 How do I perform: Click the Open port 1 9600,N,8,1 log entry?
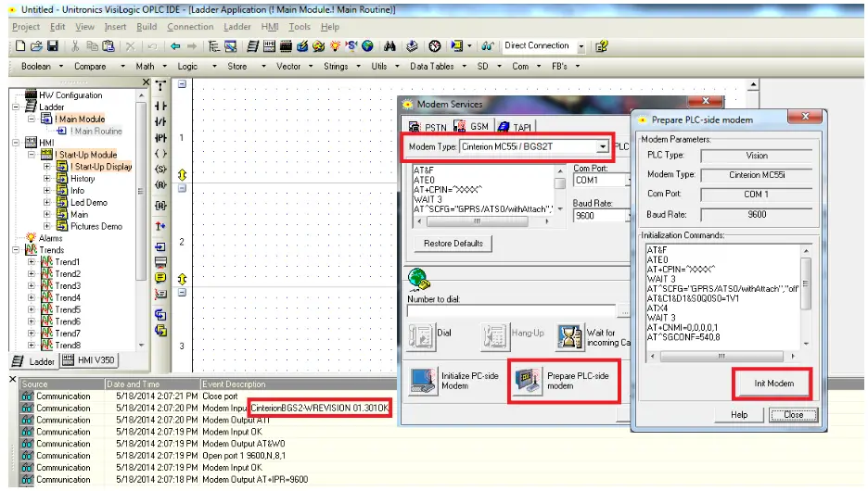(x=244, y=456)
